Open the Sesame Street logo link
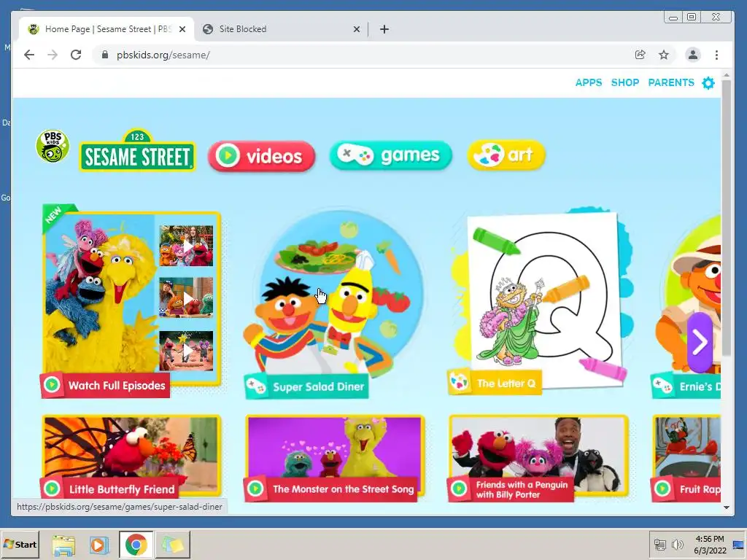This screenshot has width=747, height=560. click(137, 150)
